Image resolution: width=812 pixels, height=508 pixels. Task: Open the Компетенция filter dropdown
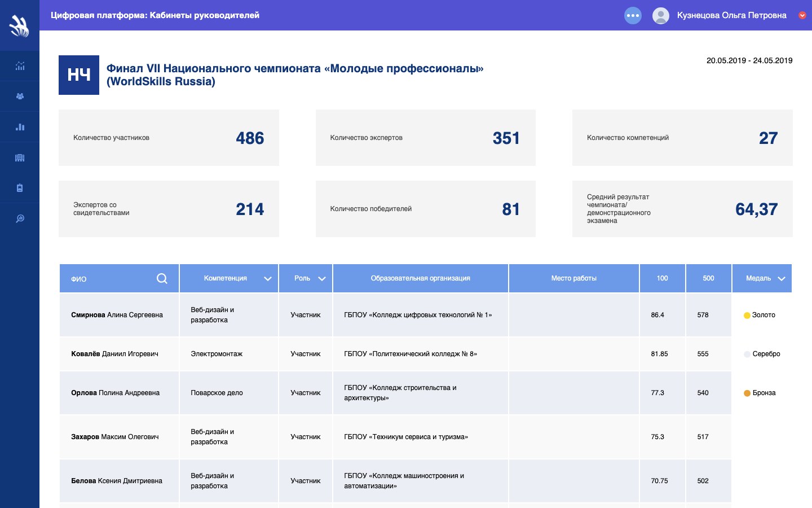pos(268,279)
